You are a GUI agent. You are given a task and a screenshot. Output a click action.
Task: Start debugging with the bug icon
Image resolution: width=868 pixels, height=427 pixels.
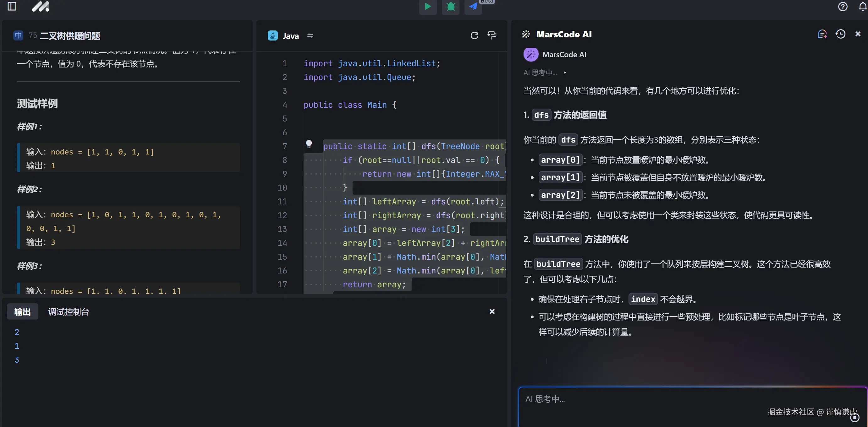[x=451, y=6]
